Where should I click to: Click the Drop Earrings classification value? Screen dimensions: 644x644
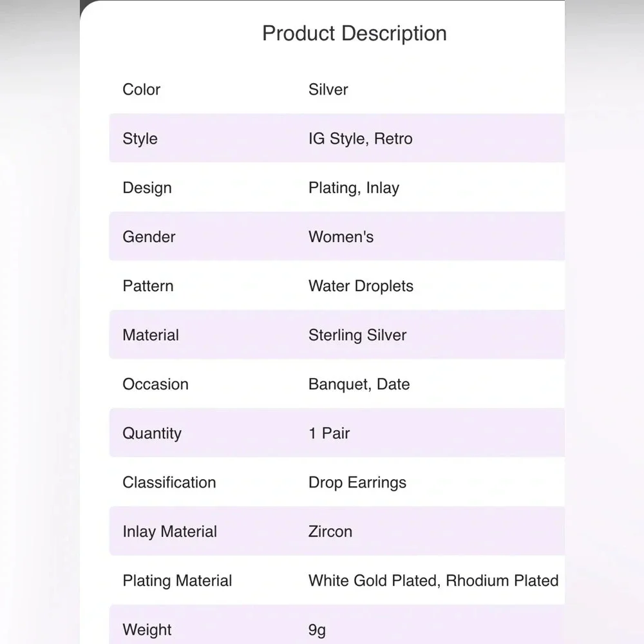click(x=357, y=482)
